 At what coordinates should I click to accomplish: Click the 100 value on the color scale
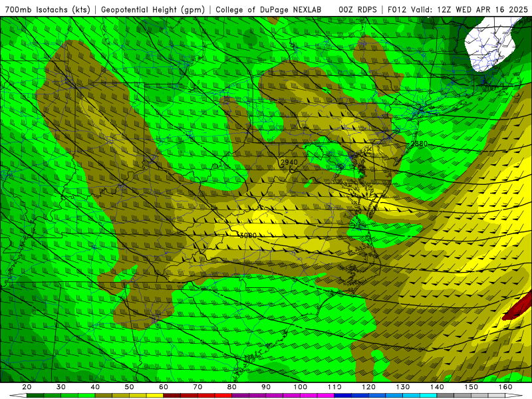[301, 387]
